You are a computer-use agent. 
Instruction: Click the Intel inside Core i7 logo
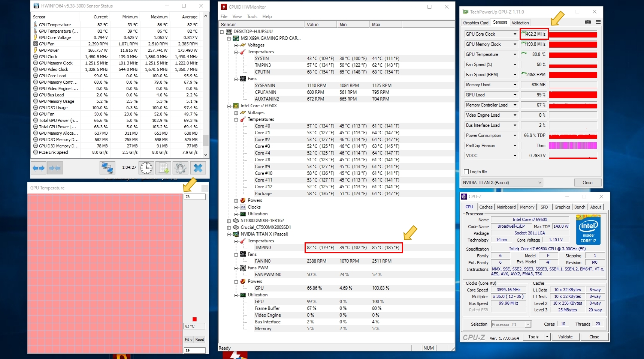588,230
